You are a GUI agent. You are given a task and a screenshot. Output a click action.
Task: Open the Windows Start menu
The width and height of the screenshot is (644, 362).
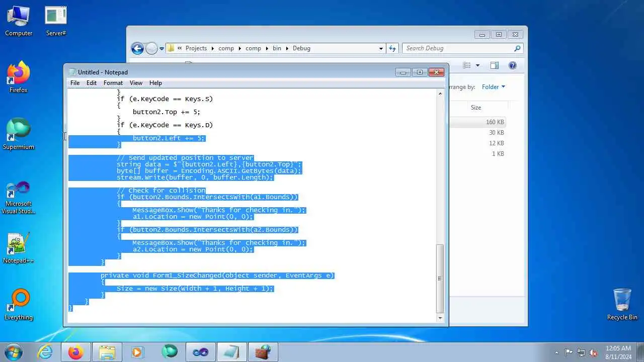pos(13,352)
